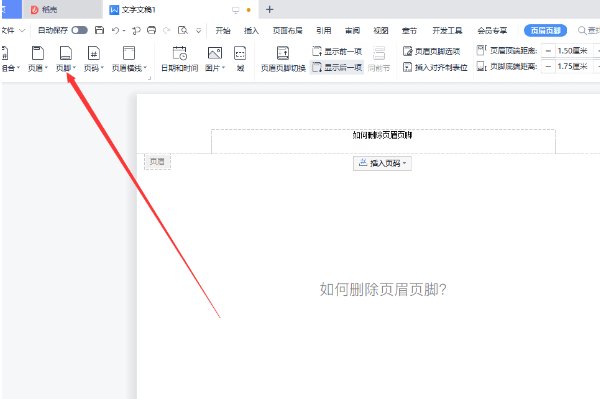600x399 pixels.
Task: Click the new tab plus button
Action: 269,10
